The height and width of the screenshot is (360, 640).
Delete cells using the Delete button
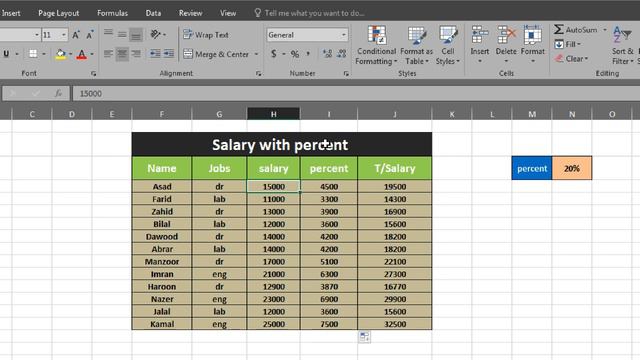506,44
